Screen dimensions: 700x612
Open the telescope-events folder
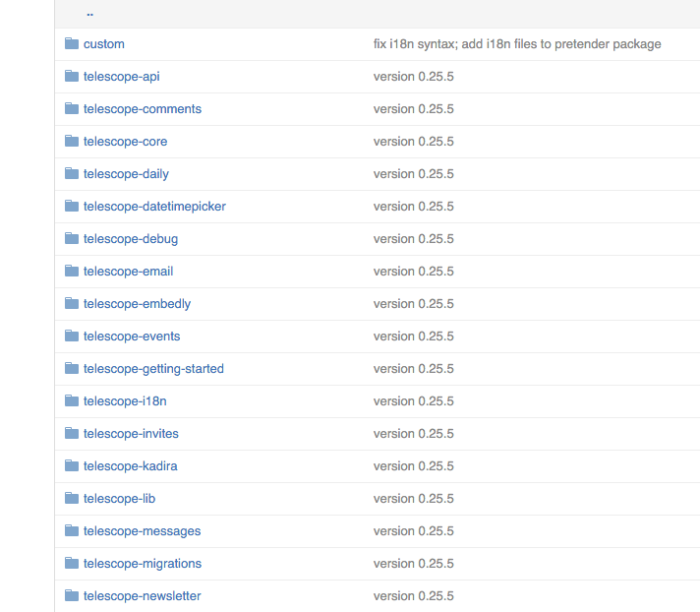pos(132,337)
